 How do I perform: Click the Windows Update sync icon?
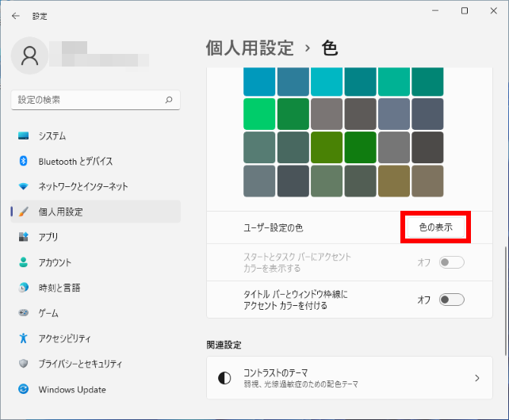pos(23,389)
